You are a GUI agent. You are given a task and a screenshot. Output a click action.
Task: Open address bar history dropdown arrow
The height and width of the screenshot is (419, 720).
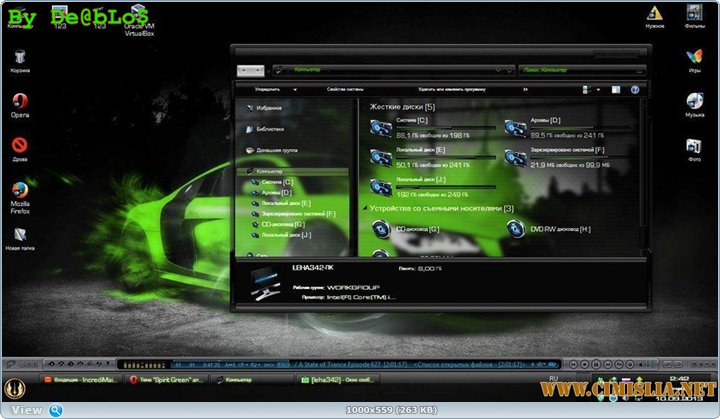[498, 70]
